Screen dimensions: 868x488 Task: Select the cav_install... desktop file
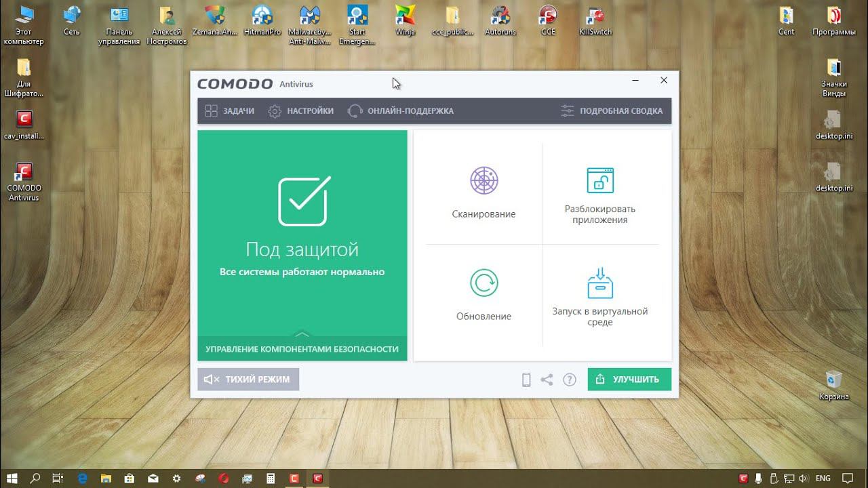click(x=24, y=125)
